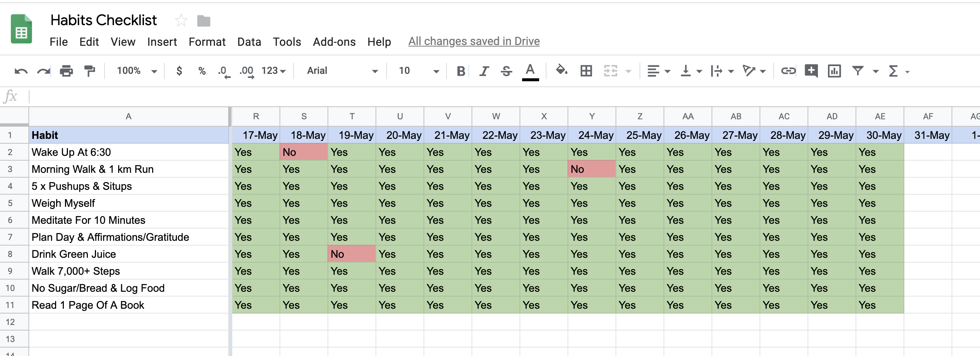Click the select-all corner box
This screenshot has width=980, height=356.
[14, 116]
